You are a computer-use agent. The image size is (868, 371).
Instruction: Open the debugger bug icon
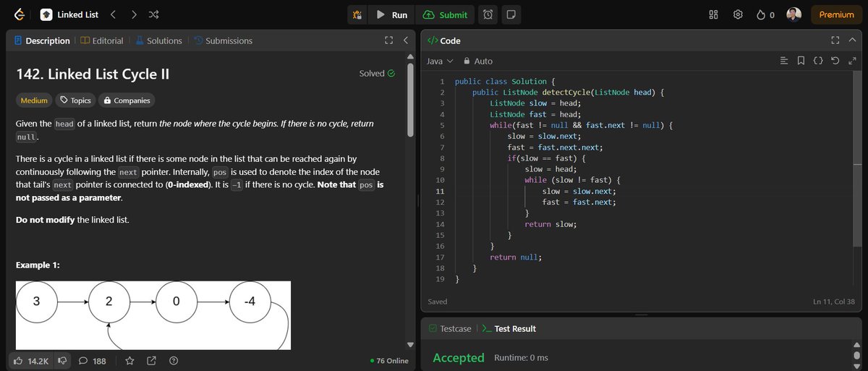(357, 14)
